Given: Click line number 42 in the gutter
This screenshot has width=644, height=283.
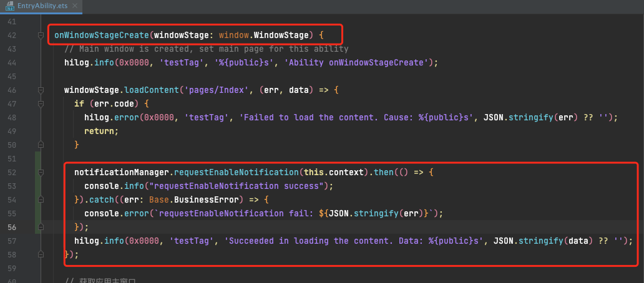Looking at the screenshot, I should 11,36.
